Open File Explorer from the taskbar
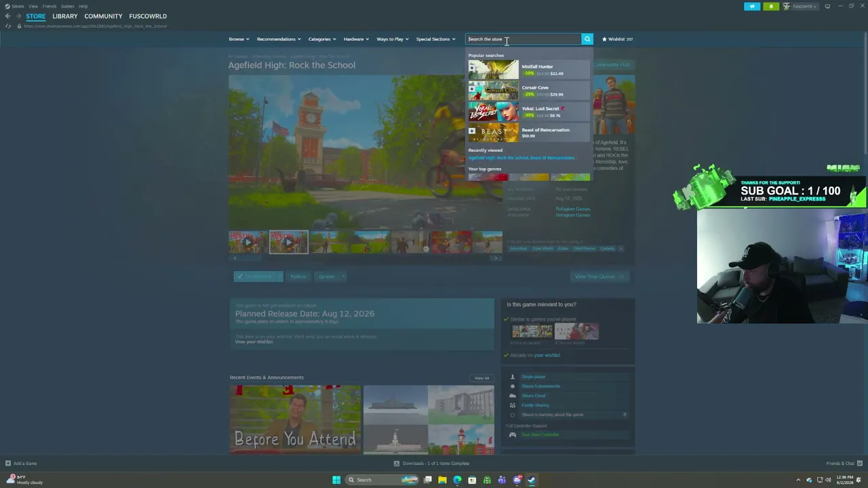Image resolution: width=868 pixels, height=488 pixels. point(442,480)
